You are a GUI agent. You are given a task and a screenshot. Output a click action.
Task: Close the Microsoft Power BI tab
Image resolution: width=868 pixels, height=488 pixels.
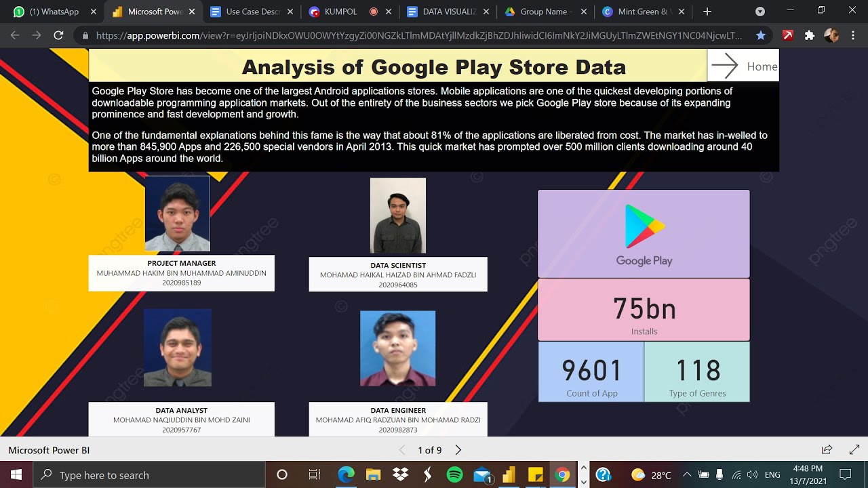(192, 12)
